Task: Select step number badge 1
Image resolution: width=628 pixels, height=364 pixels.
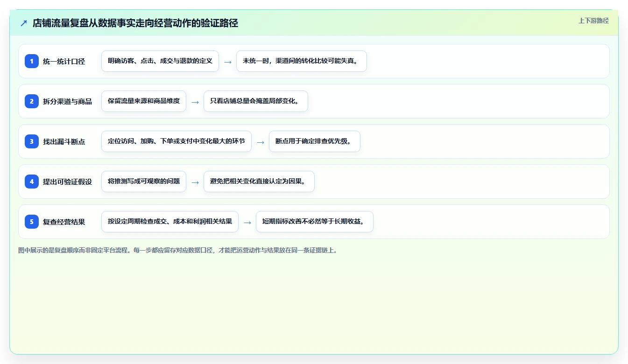Action: tap(32, 61)
